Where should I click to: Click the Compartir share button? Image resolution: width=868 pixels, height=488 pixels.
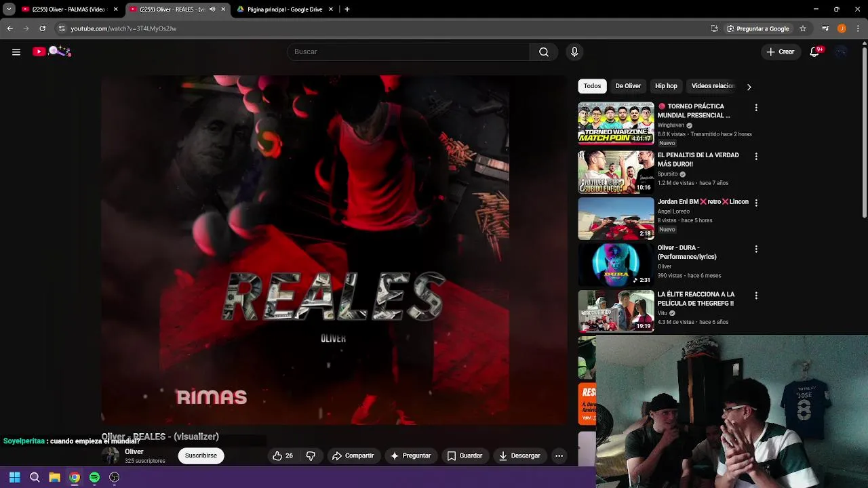coord(353,455)
